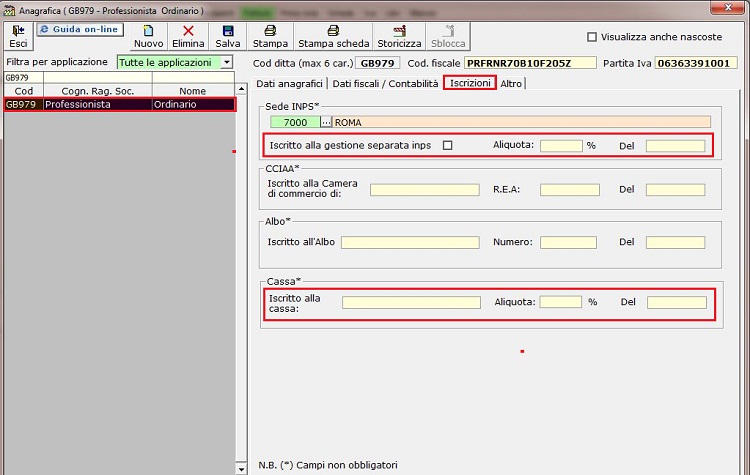Click the CCIAA Del date field
The image size is (750, 475).
pos(675,189)
